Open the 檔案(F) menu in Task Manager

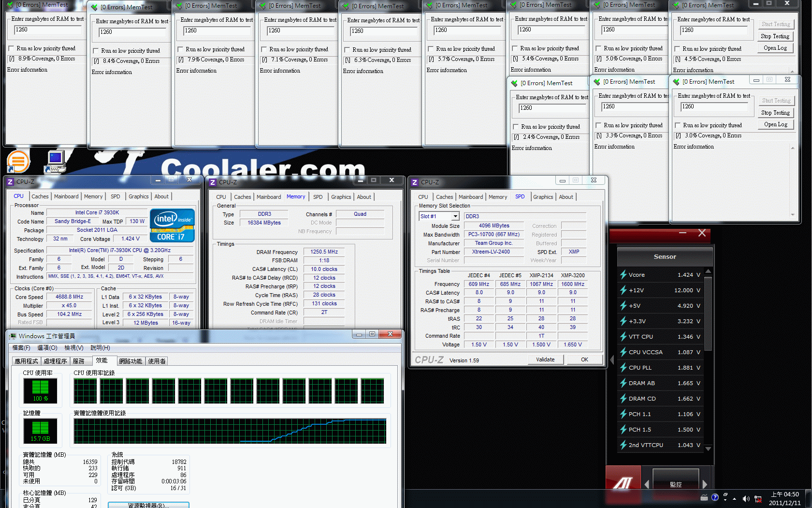21,348
